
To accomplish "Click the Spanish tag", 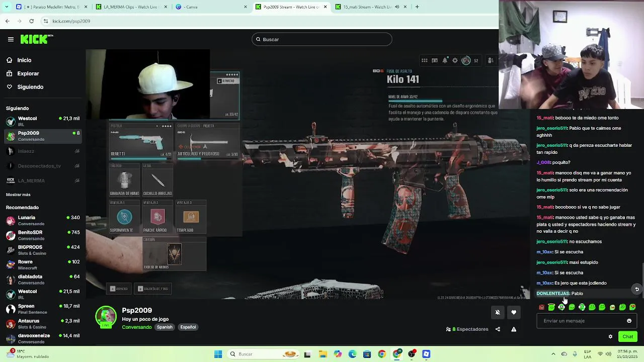I will point(165,327).
